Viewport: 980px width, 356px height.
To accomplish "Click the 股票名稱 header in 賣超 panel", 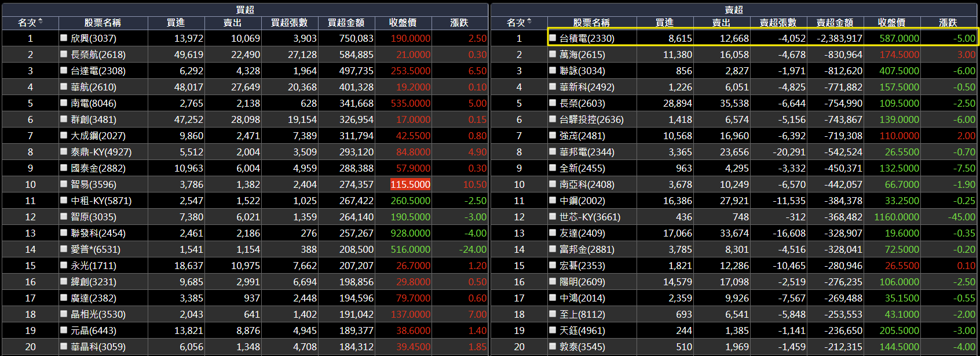I will pyautogui.click(x=591, y=23).
